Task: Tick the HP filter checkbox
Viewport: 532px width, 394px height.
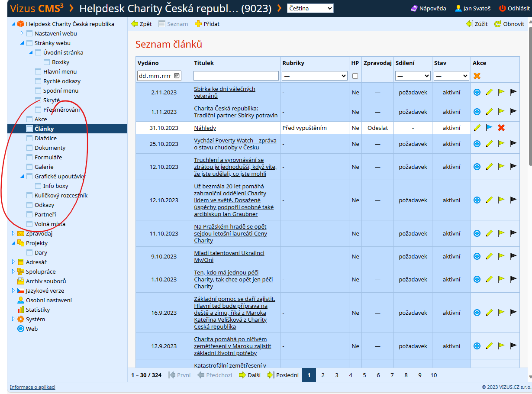Action: coord(355,76)
